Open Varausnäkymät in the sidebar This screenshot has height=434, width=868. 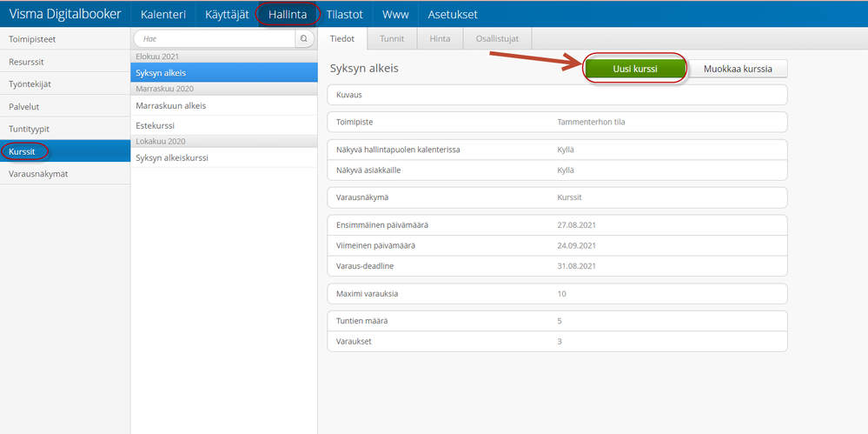65,174
